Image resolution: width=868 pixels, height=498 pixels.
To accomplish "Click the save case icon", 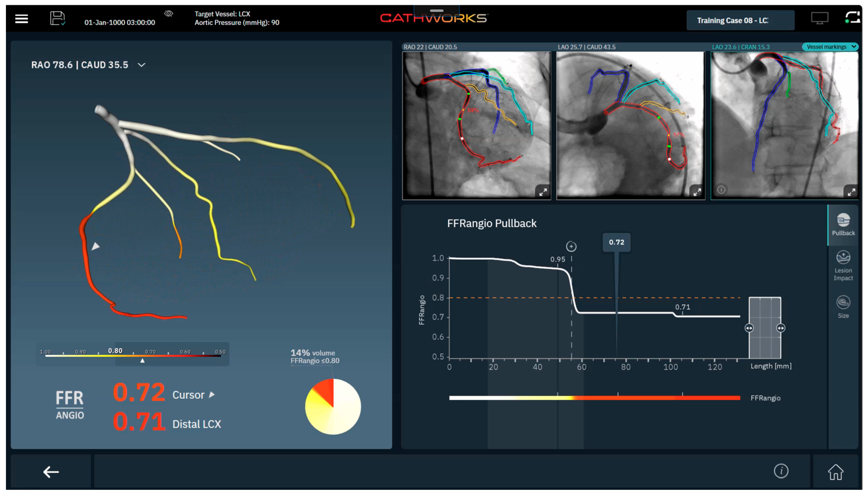I will tap(57, 18).
